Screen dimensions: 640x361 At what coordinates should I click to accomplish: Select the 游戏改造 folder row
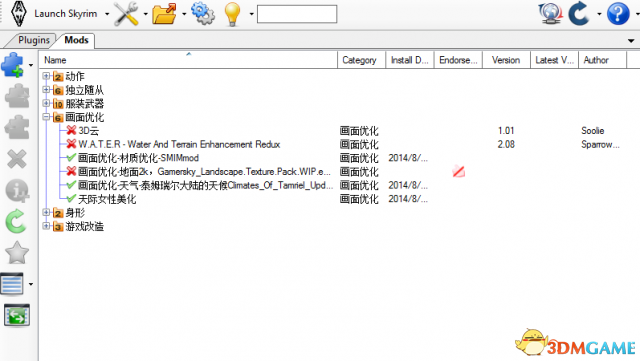pyautogui.click(x=84, y=226)
